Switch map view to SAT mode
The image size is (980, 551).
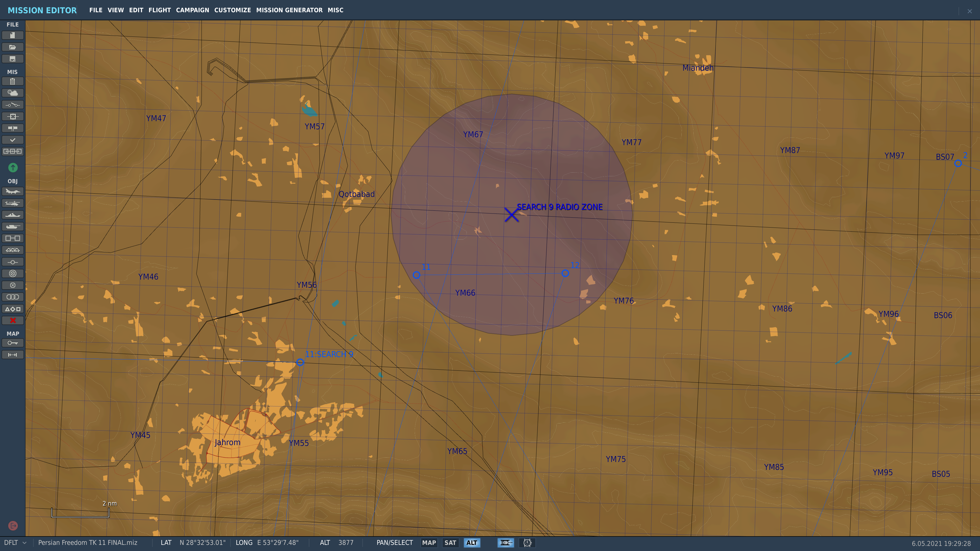450,543
